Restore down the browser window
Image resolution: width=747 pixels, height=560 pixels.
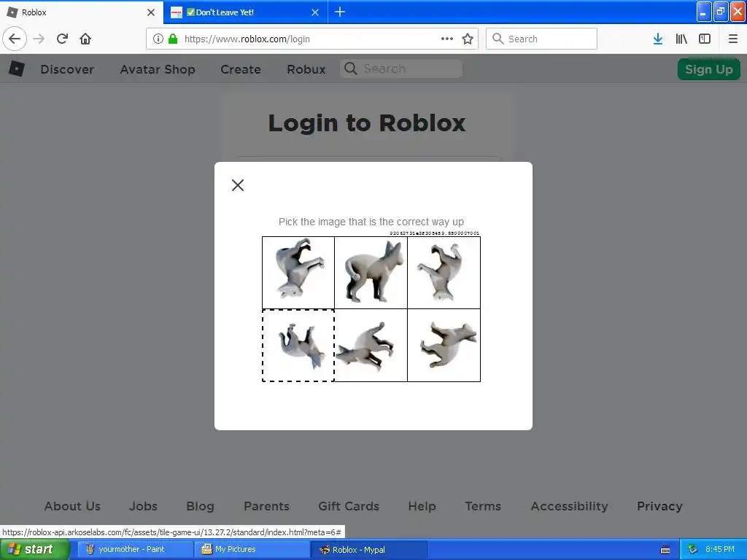click(721, 12)
